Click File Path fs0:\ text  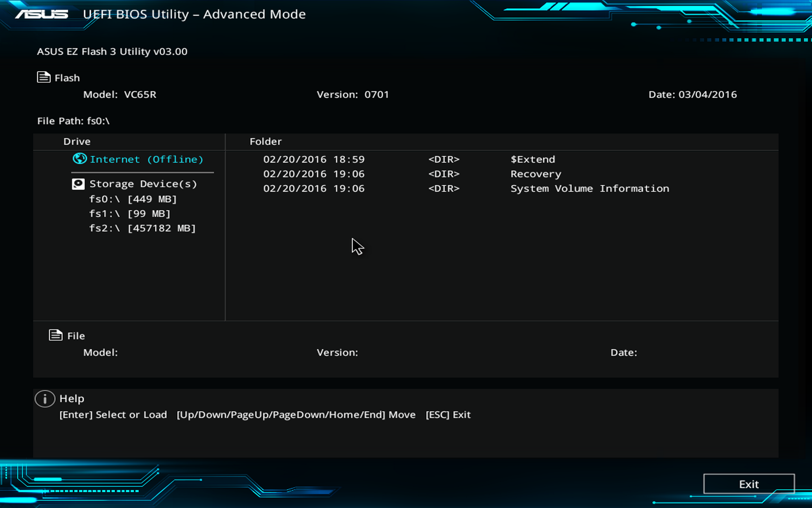click(x=73, y=121)
